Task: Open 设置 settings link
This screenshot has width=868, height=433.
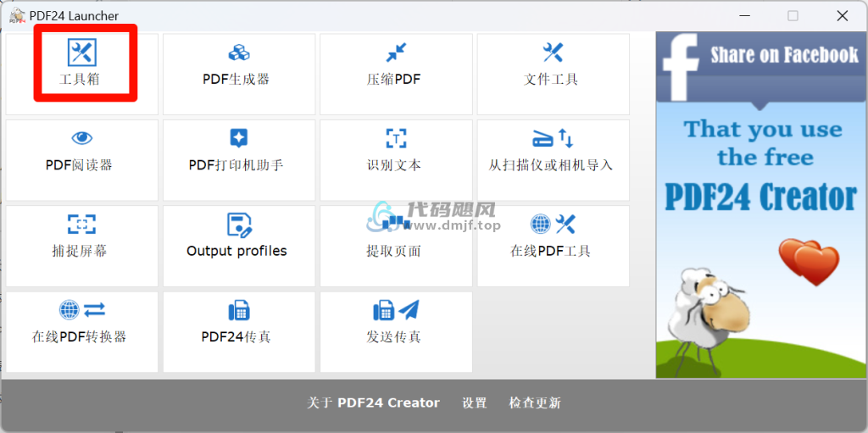Action: pos(475,403)
